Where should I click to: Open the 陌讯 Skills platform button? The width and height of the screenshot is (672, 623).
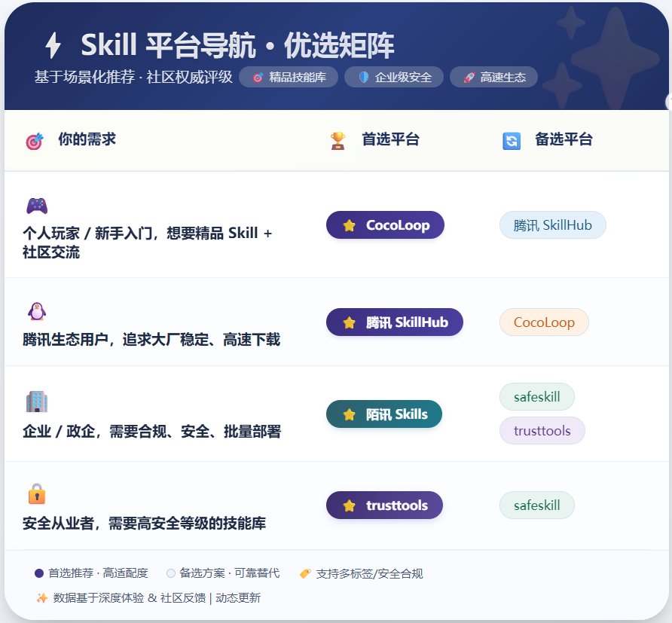click(x=384, y=414)
